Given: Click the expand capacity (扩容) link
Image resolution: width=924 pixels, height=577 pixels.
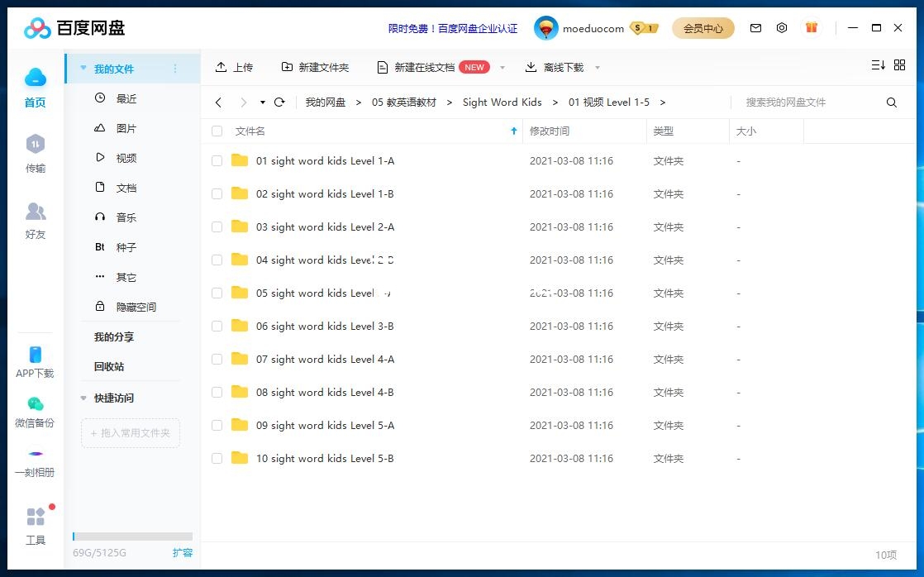Looking at the screenshot, I should (183, 553).
